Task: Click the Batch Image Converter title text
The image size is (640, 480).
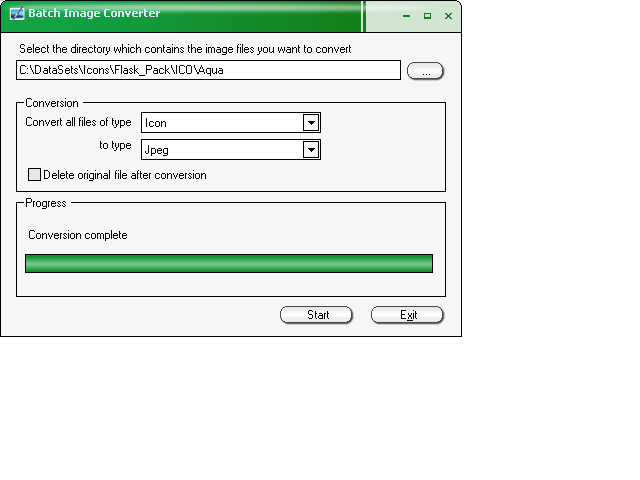Action: (x=94, y=13)
